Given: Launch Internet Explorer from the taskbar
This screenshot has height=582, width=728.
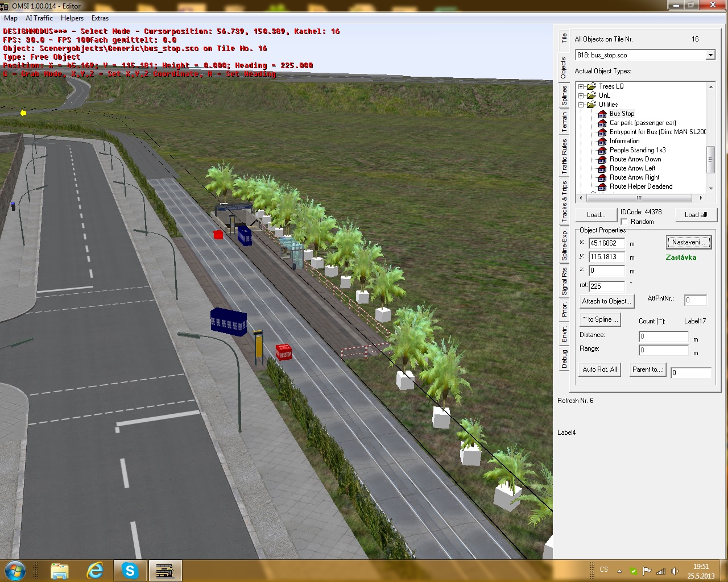Looking at the screenshot, I should coord(94,570).
